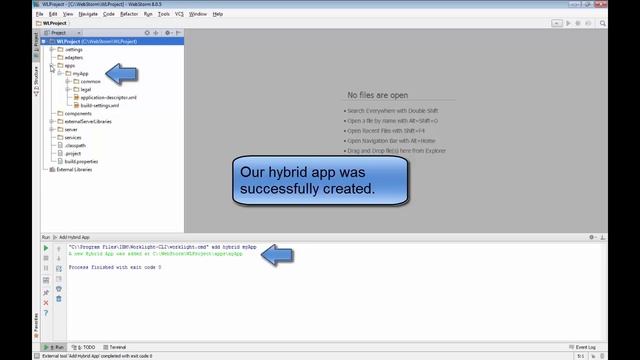Toggle tool window buttons icon in status bar corner
The image size is (640, 360).
pyautogui.click(x=37, y=356)
